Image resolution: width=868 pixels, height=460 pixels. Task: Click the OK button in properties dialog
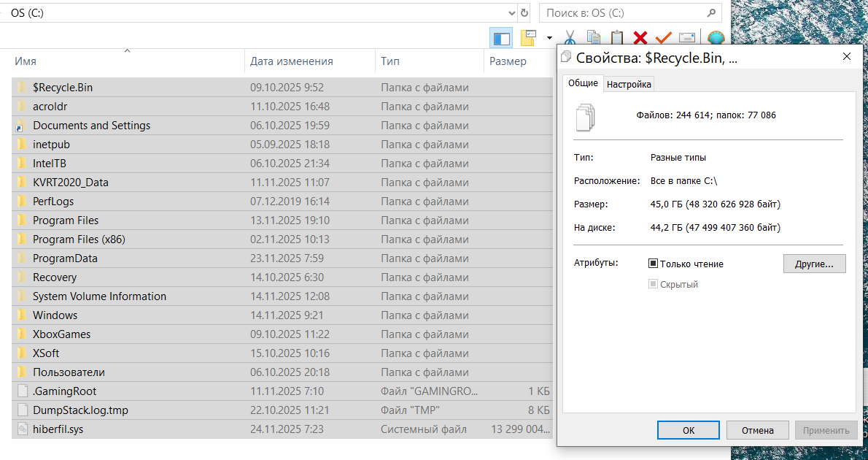(x=688, y=430)
